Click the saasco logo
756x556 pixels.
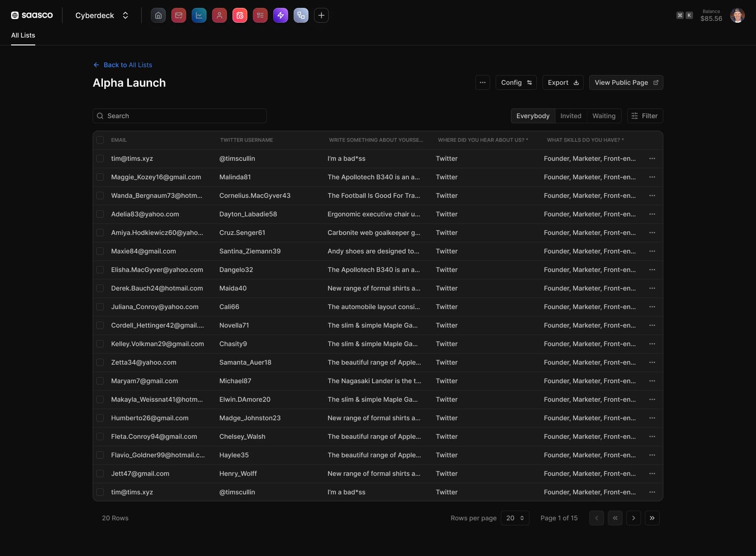click(32, 15)
